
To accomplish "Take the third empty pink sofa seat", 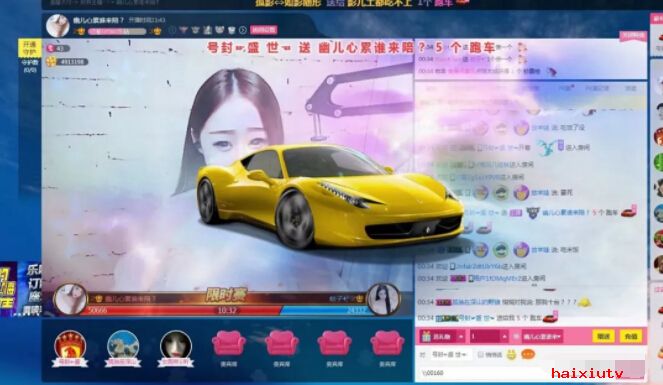I will point(334,343).
